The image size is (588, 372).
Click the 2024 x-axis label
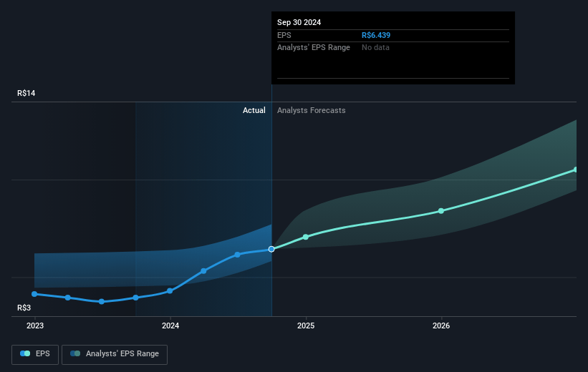[x=170, y=326]
